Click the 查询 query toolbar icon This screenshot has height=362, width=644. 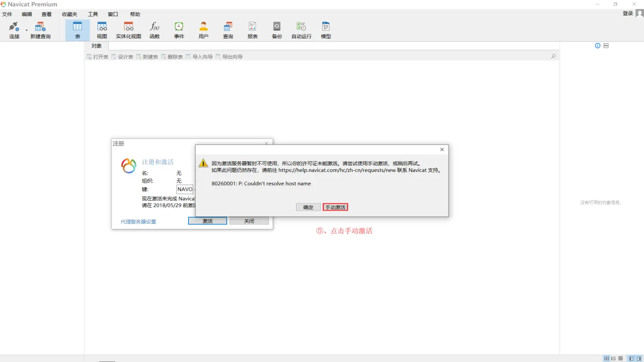pos(228,30)
